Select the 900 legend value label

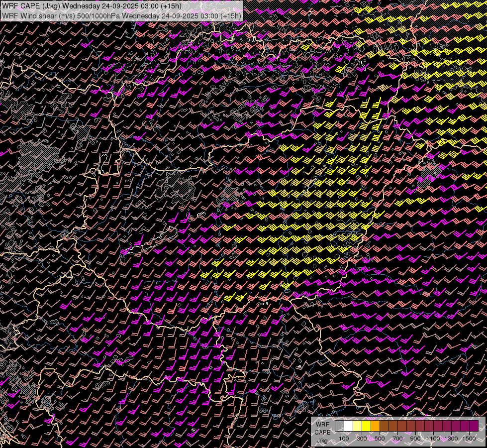click(415, 439)
